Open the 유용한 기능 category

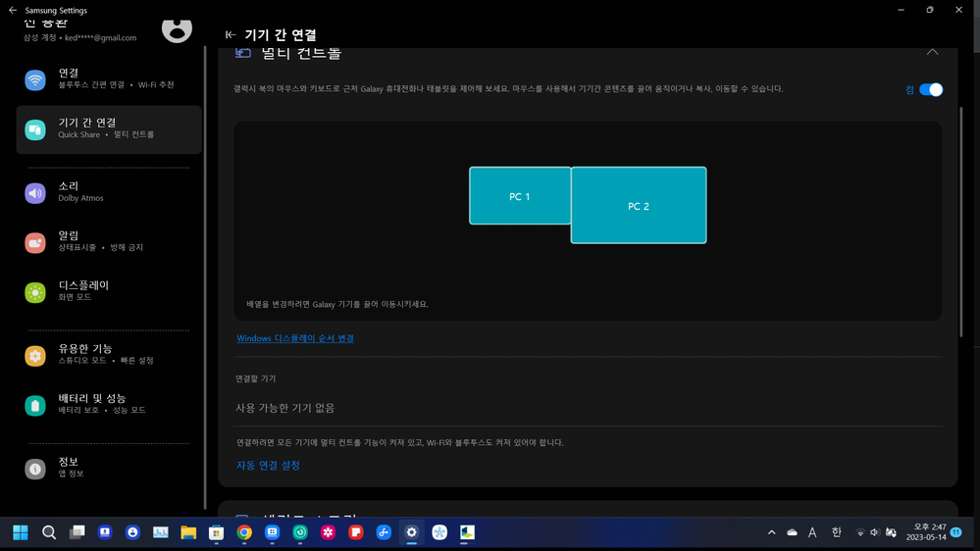pos(109,355)
